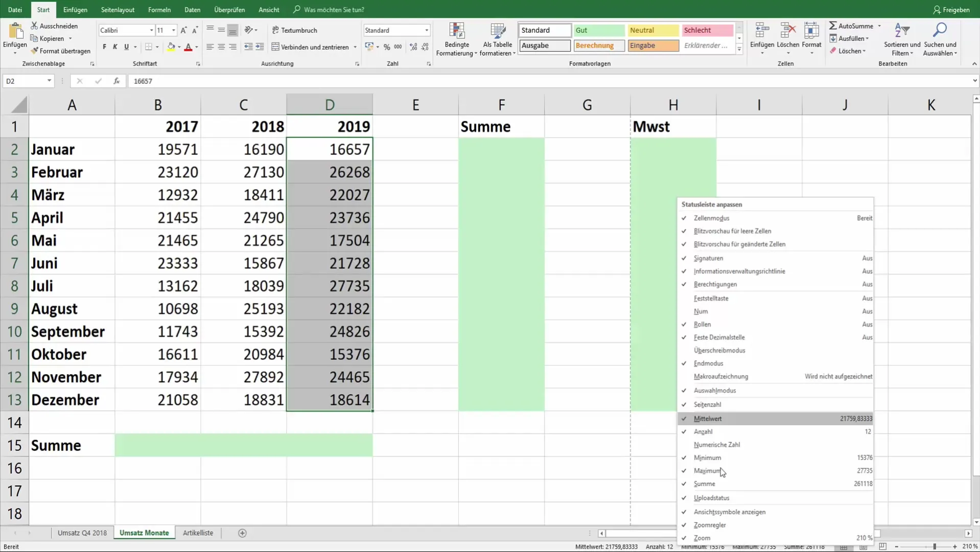This screenshot has width=980, height=552.
Task: Select column F header
Action: coord(501,105)
